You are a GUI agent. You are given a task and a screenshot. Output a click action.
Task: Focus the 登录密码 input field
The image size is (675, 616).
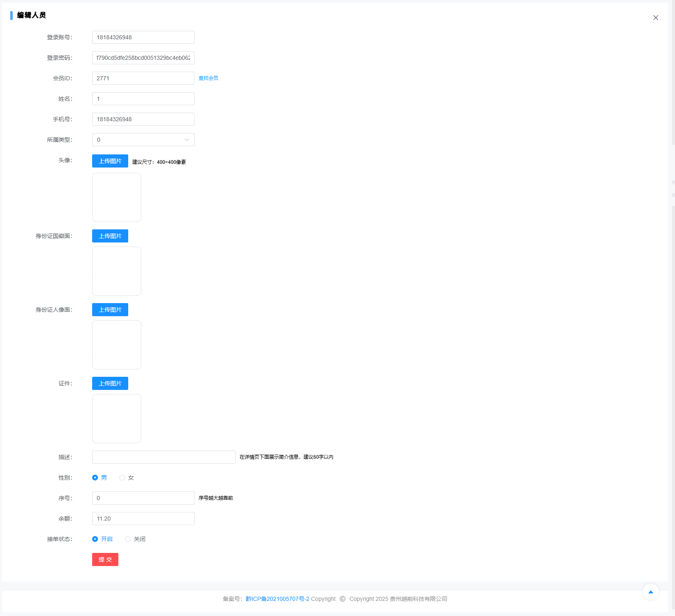(x=143, y=58)
